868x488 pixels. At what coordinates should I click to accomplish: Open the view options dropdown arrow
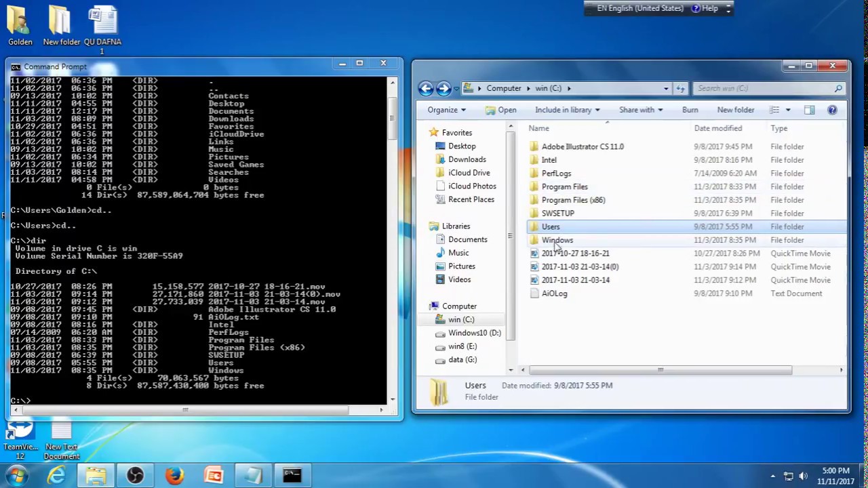(x=787, y=110)
